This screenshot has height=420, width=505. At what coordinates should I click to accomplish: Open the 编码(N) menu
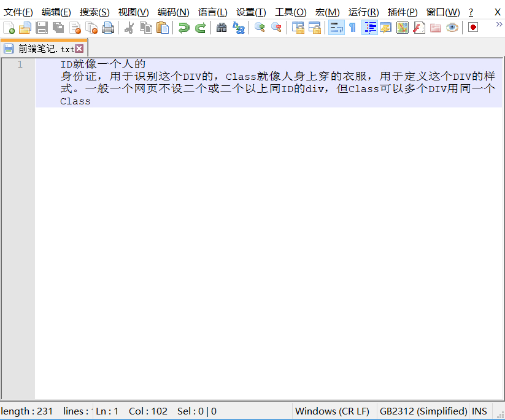point(174,12)
